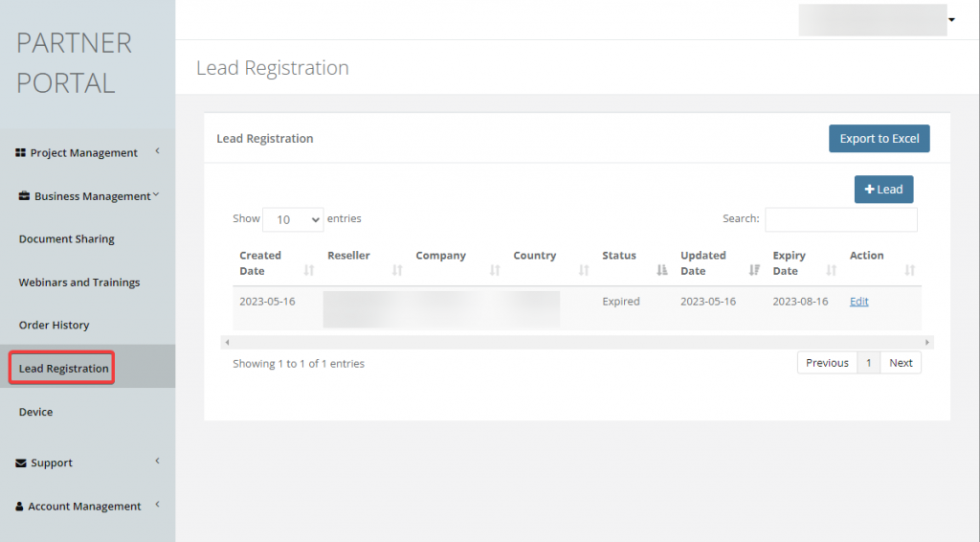Expand the Support menu chevron
This screenshot has height=542, width=980.
[x=157, y=462]
